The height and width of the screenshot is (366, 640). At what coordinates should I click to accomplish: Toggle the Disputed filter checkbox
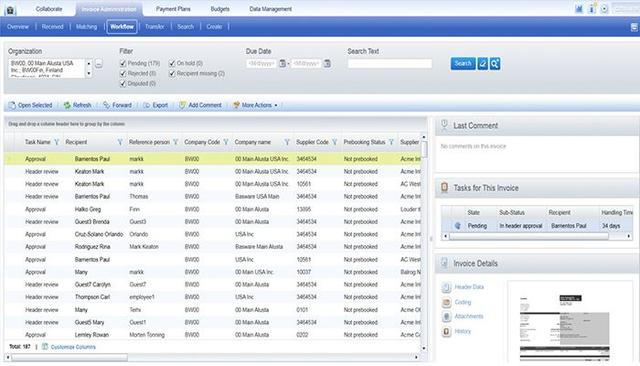123,84
